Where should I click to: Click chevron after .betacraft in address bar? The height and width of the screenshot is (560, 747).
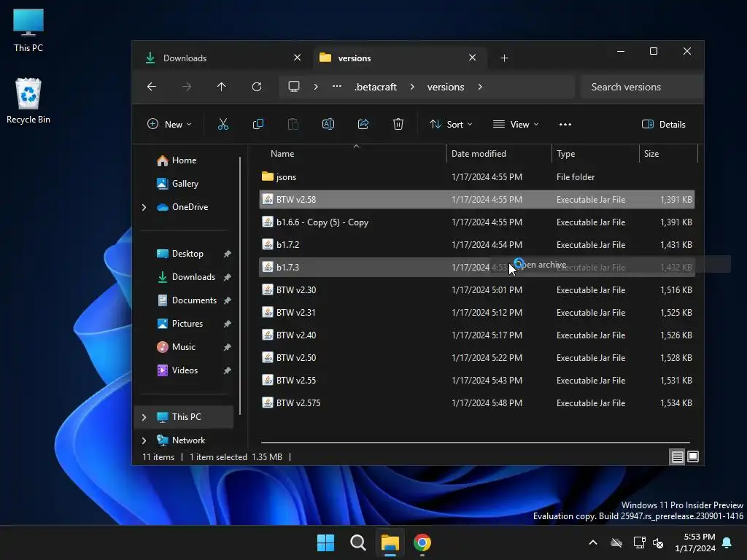point(412,87)
